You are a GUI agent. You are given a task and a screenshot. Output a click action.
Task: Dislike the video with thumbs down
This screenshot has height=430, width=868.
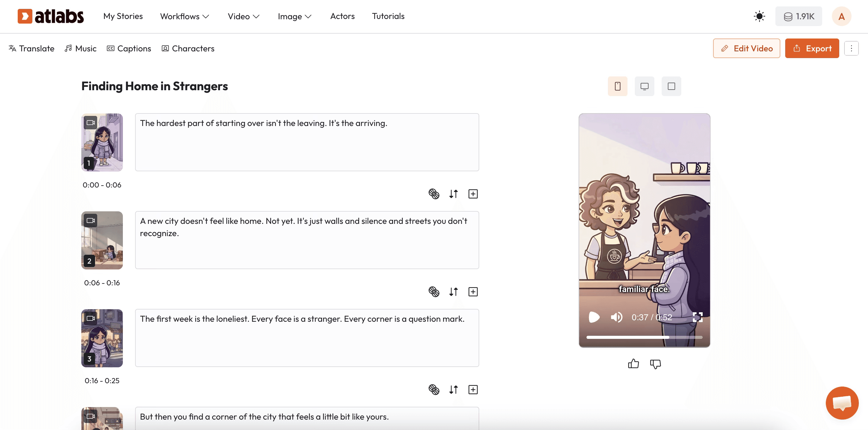click(x=655, y=364)
